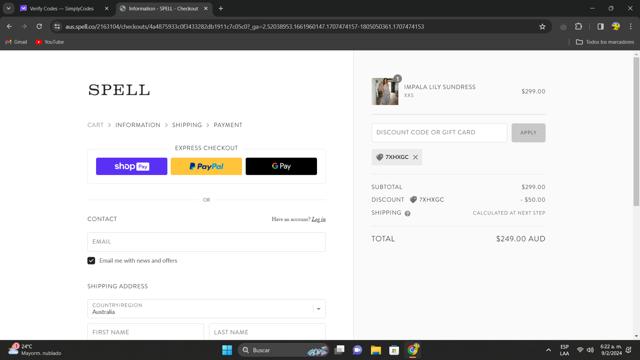This screenshot has width=640, height=360.
Task: Click the browser back arrow
Action: [9, 27]
